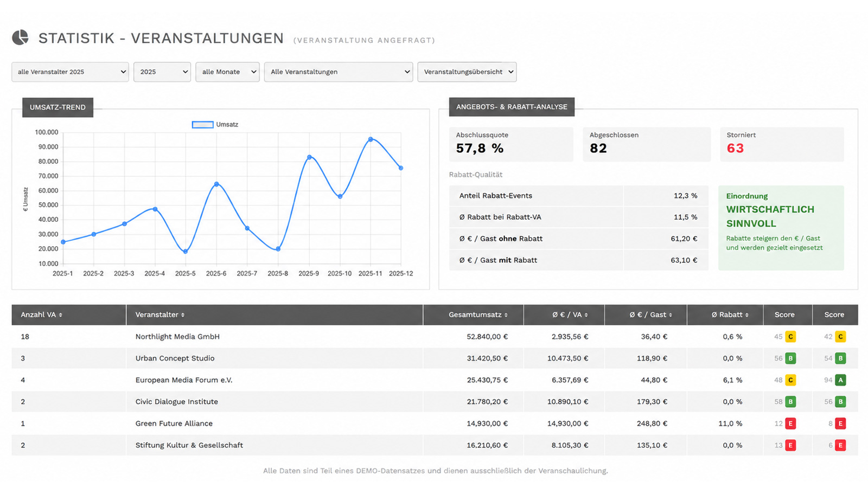Click the 'Anteil Rabatt-Events' row label

pyautogui.click(x=495, y=196)
